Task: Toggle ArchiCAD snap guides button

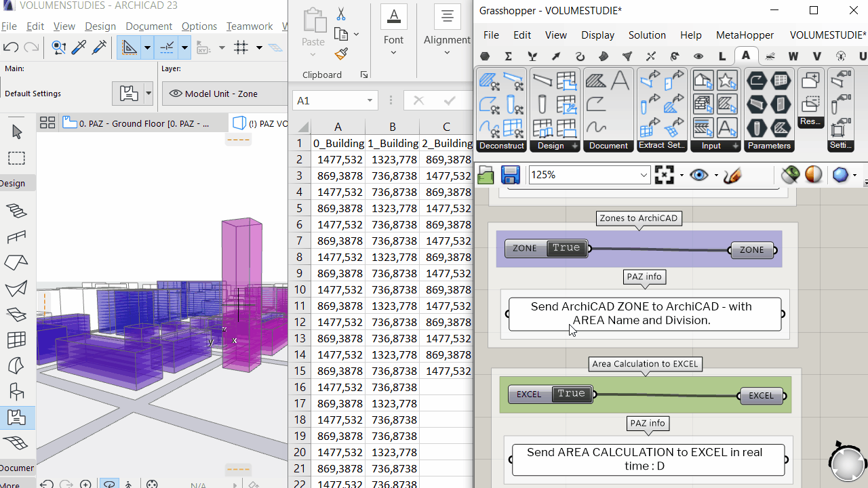Action: 166,47
